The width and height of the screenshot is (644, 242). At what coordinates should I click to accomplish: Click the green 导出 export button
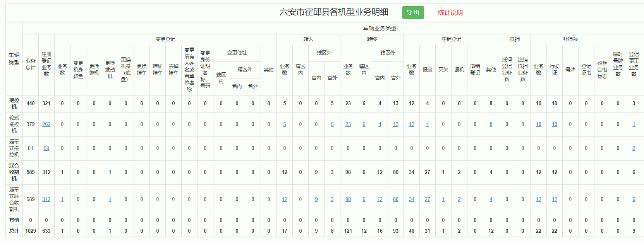(x=413, y=12)
